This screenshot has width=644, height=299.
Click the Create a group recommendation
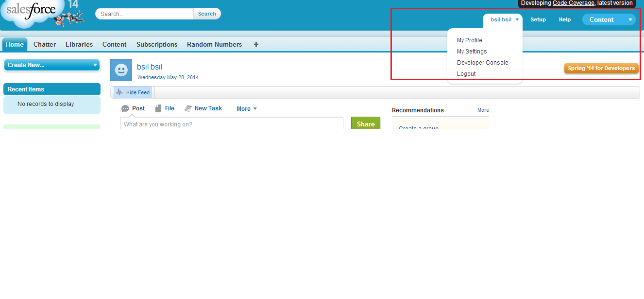point(419,128)
